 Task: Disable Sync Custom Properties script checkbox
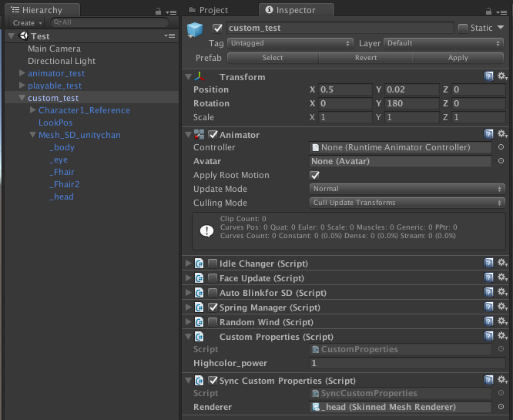pos(213,381)
